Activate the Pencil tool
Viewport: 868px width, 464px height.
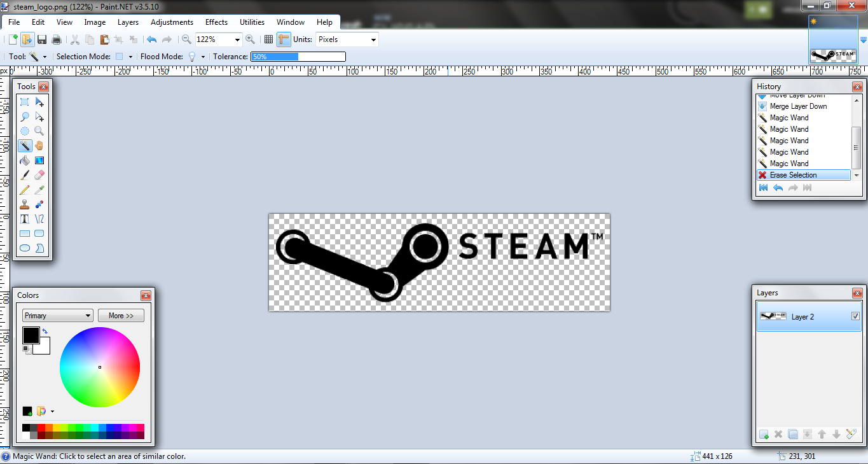[x=25, y=190]
